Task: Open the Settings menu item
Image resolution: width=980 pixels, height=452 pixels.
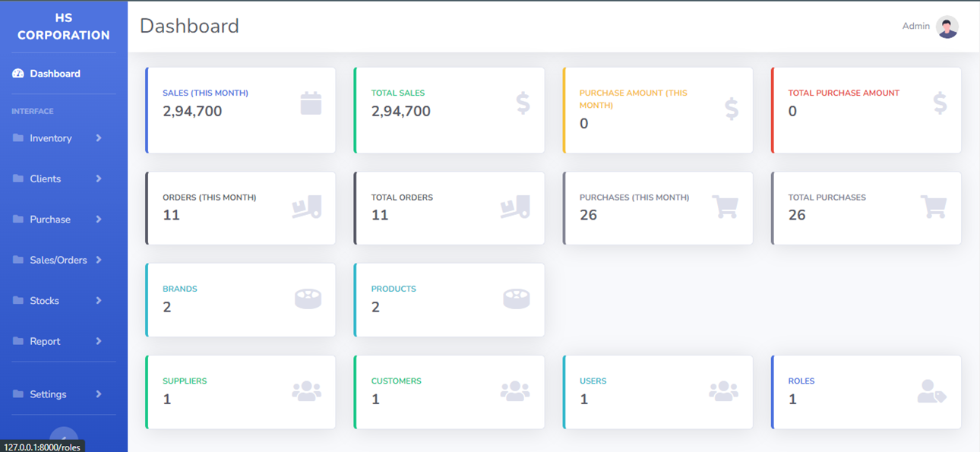Action: click(x=64, y=394)
